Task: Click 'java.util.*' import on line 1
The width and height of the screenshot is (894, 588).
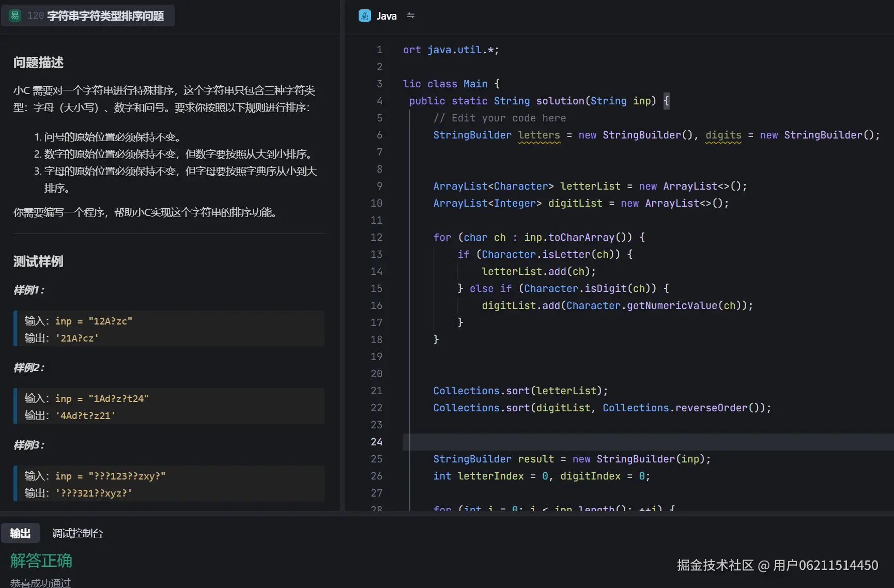Action: pyautogui.click(x=460, y=50)
